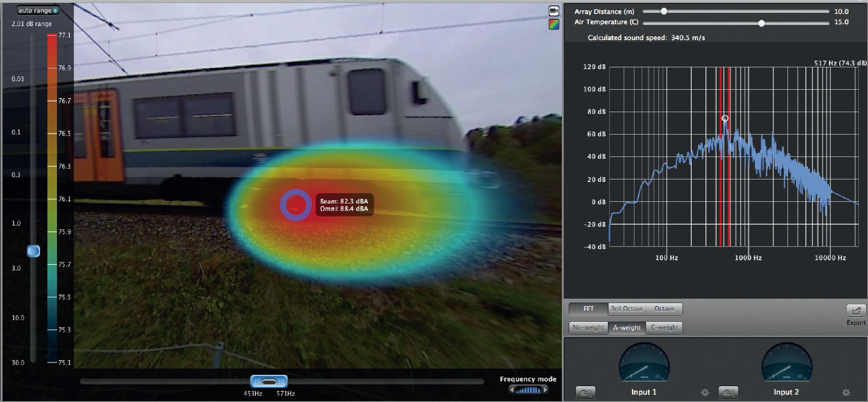
Task: Open Input 2 gear settings
Action: [x=846, y=392]
